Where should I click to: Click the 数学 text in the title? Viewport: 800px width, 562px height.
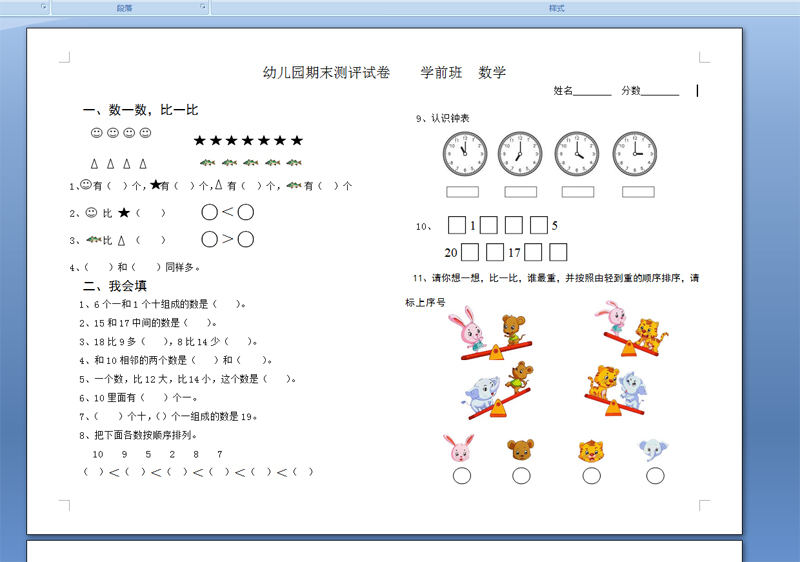(492, 72)
